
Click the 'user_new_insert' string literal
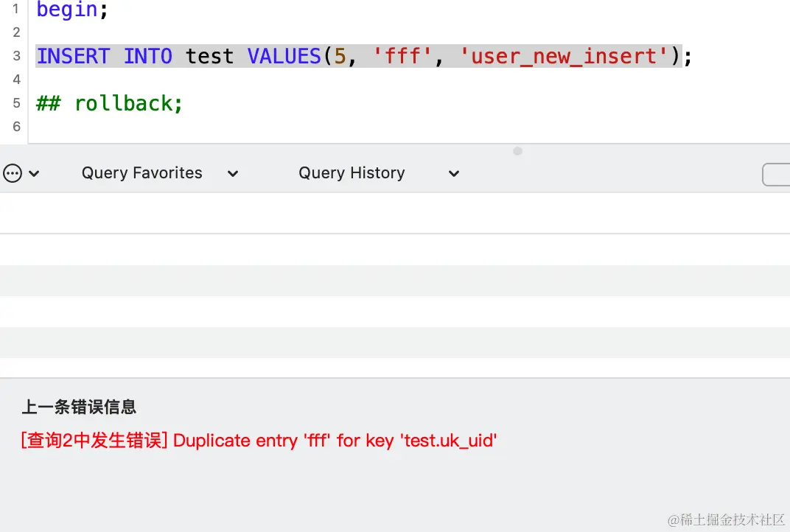(x=564, y=56)
